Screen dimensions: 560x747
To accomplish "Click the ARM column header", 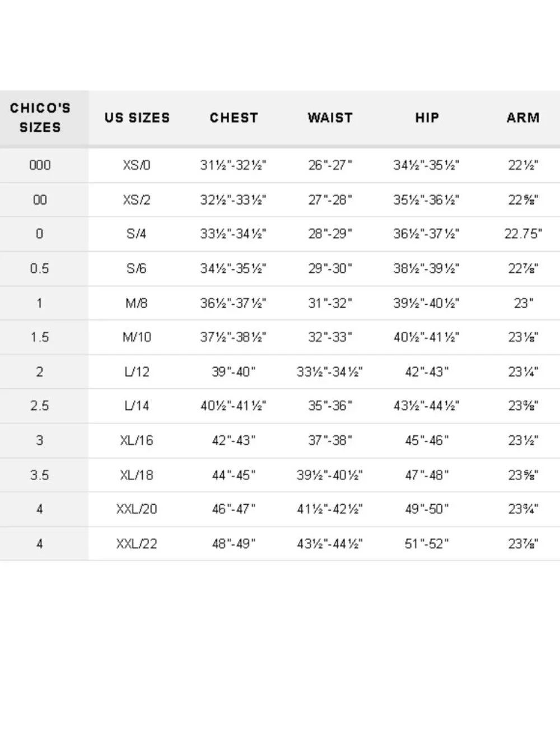I will (x=523, y=118).
